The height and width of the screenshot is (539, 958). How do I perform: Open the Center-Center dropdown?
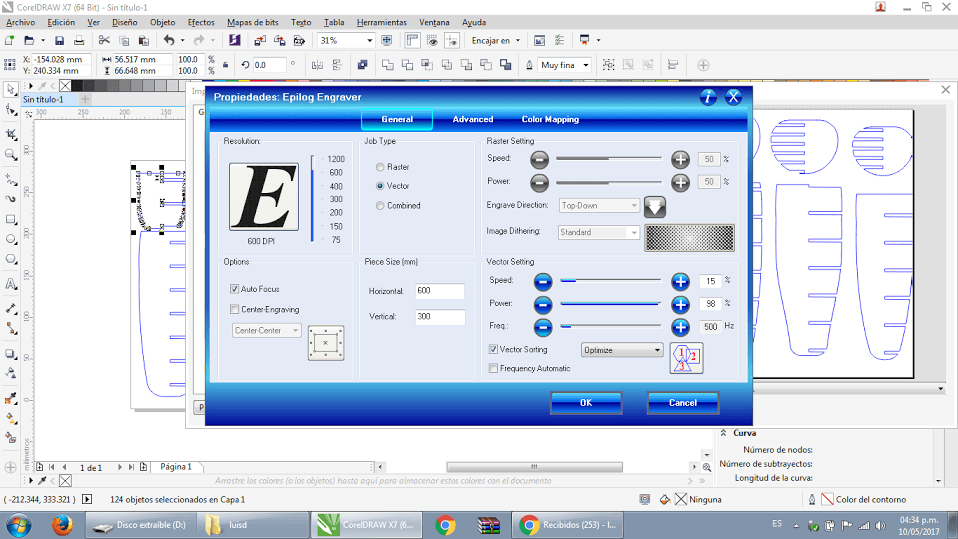[x=266, y=331]
